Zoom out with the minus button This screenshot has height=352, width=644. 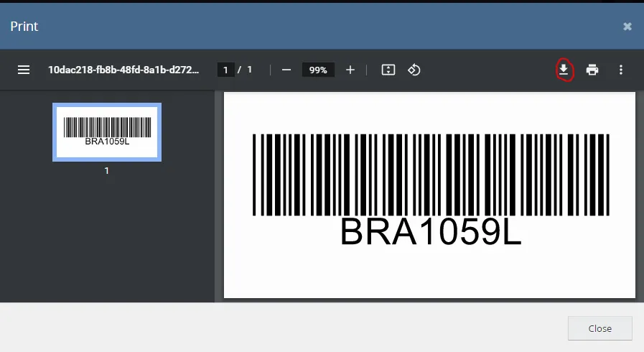(286, 70)
